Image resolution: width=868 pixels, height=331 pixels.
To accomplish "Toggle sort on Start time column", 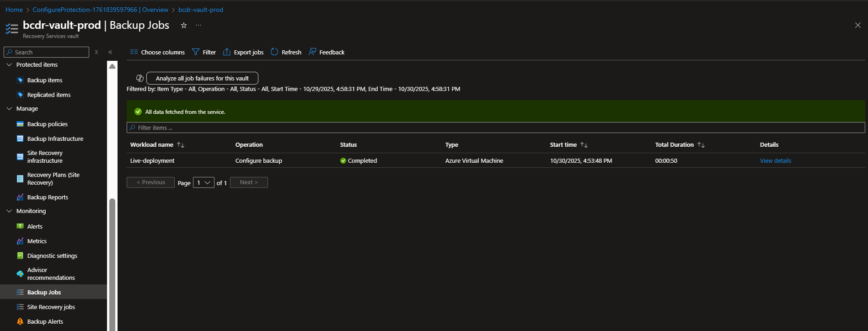I will click(x=584, y=145).
